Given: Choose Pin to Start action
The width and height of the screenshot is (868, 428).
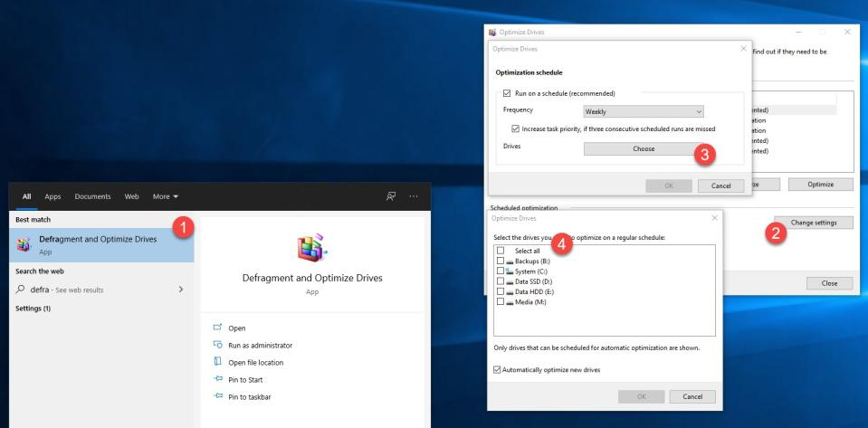Looking at the screenshot, I should point(245,380).
